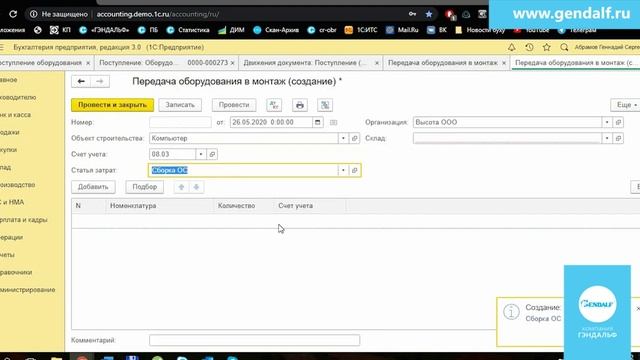Click Добавить to add a row
Viewport: 640px width, 360px height.
click(93, 187)
